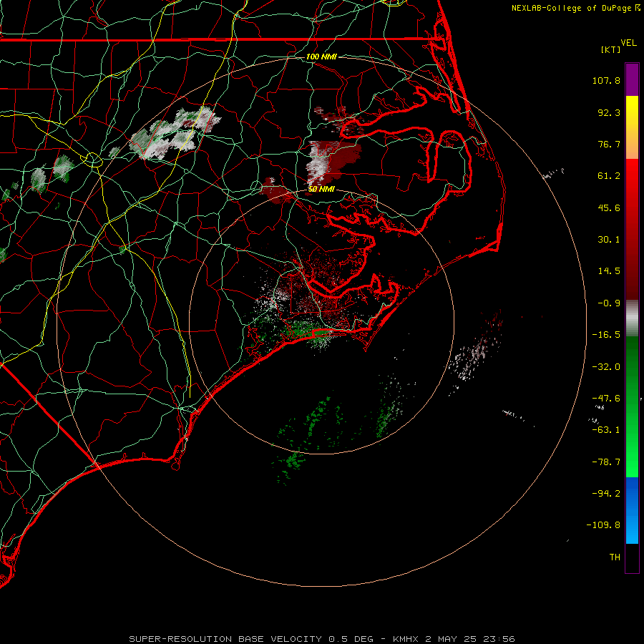Click the -16.5 legend value
This screenshot has width=644, height=644.
[x=606, y=335]
